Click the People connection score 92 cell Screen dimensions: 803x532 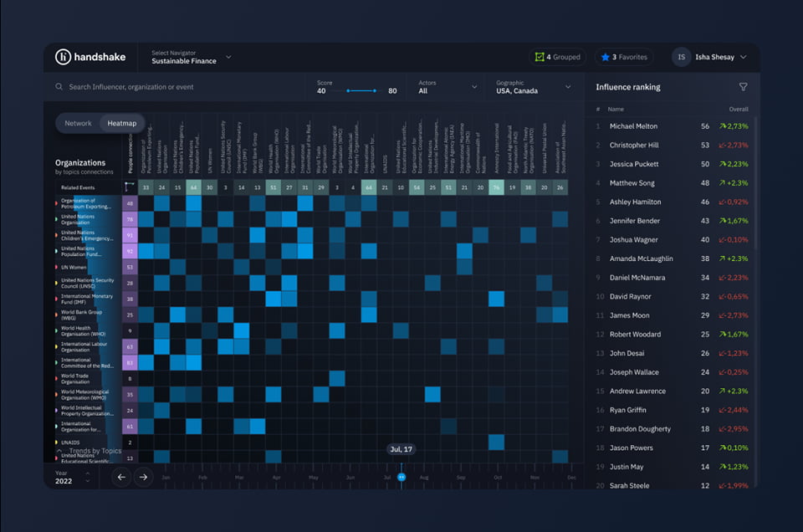pyautogui.click(x=130, y=252)
